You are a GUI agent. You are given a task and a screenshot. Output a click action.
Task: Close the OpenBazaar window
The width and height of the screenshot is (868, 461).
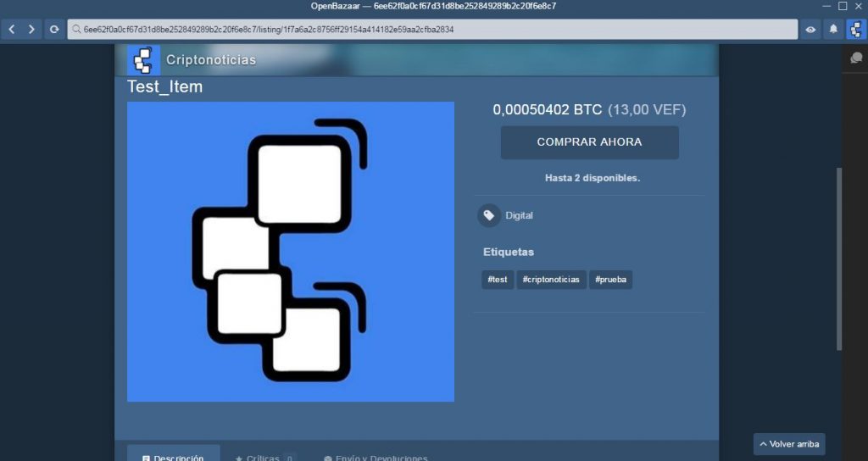click(858, 6)
